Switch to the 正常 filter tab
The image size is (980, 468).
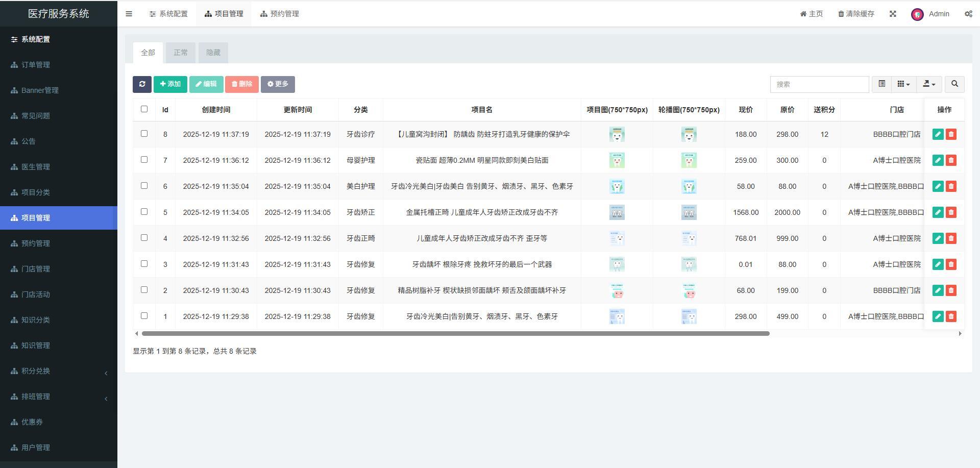pos(181,53)
